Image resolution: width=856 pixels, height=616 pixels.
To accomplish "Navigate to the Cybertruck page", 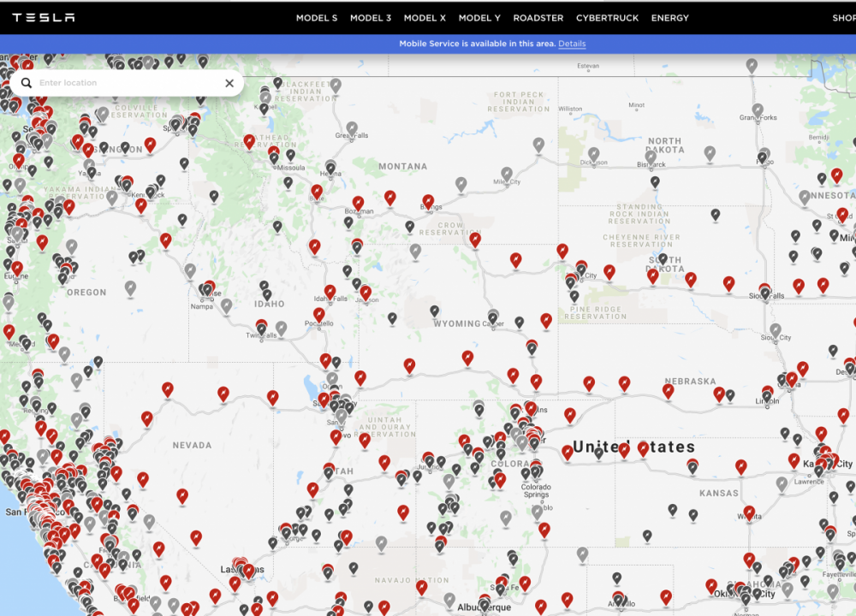I will pos(607,18).
